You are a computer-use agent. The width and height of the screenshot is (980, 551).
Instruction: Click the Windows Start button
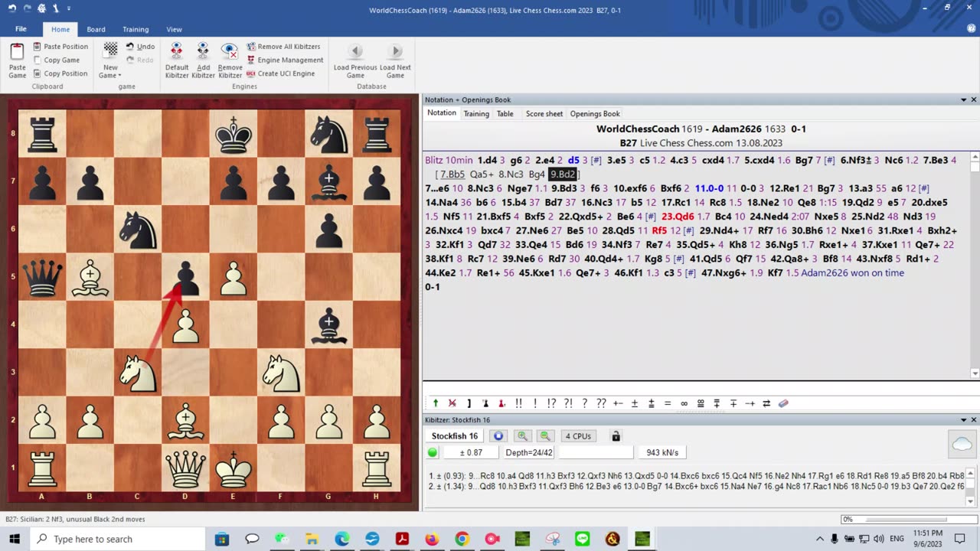click(x=16, y=539)
